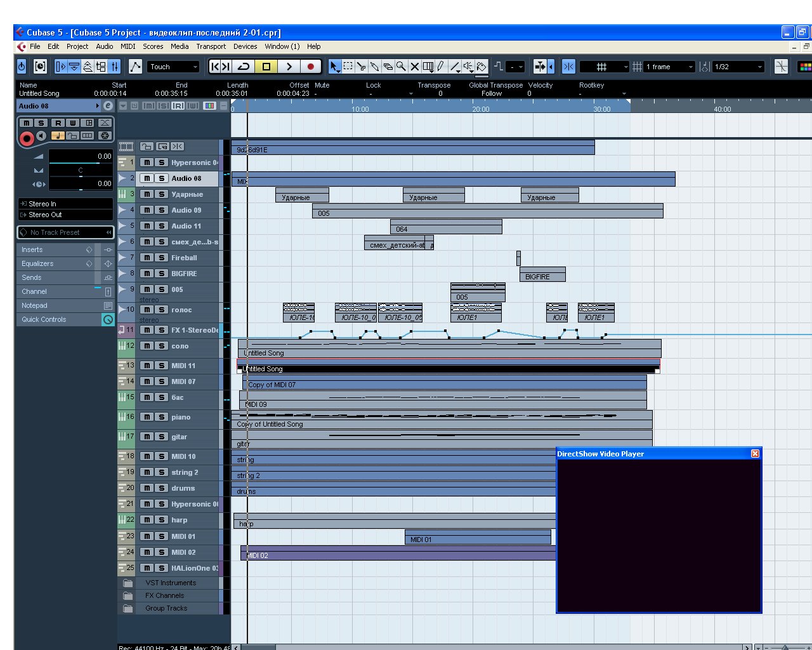Image resolution: width=812 pixels, height=650 pixels.
Task: Select the Color paint bucket tool
Action: 481,66
